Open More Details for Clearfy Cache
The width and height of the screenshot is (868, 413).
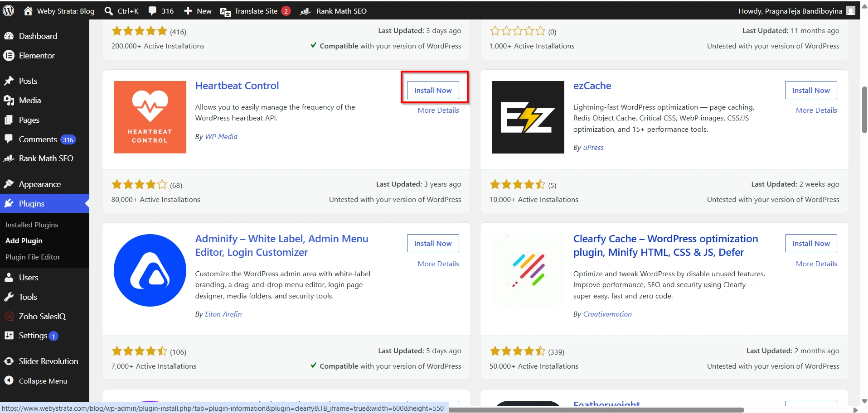tap(816, 264)
